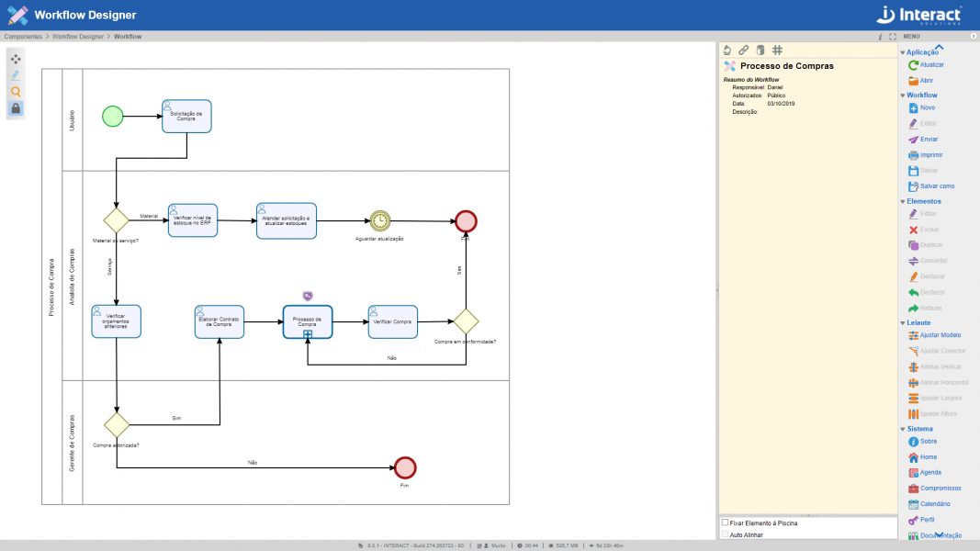
Task: Select Processo de Compra subprocess box
Action: pyautogui.click(x=308, y=321)
